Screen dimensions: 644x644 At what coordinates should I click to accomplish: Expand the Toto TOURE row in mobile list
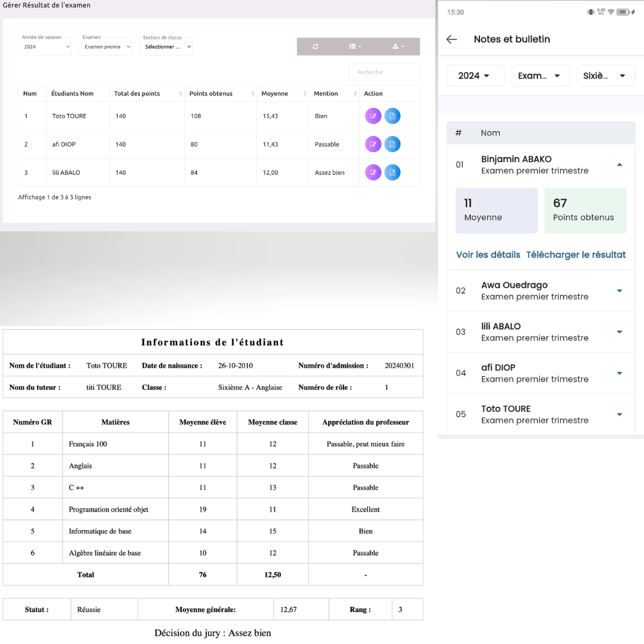click(x=619, y=414)
